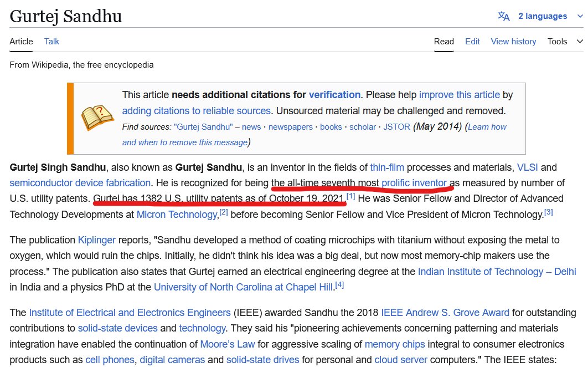This screenshot has height=367, width=588.
Task: Open the 2 languages dropdown
Action: [544, 16]
